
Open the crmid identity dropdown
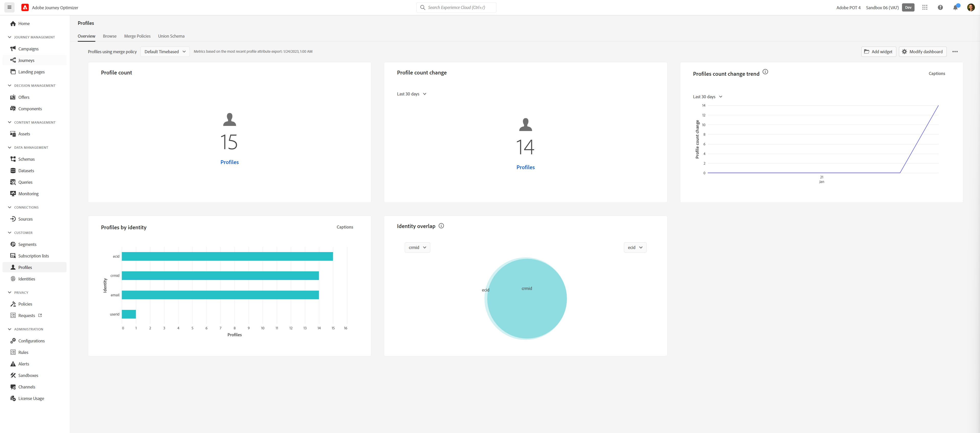pos(417,247)
